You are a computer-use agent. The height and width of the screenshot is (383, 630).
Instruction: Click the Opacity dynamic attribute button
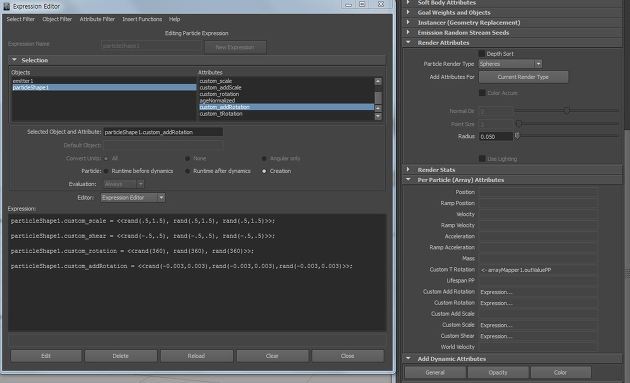(498, 373)
